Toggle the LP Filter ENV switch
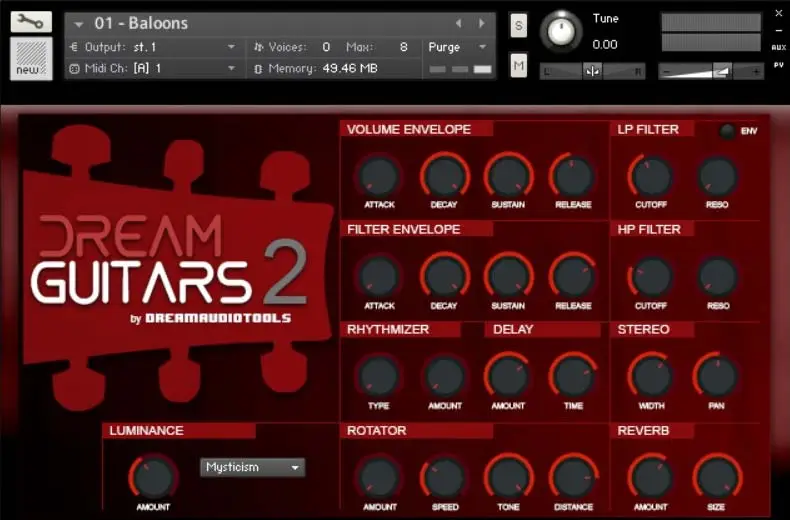This screenshot has height=520, width=790. pos(727,131)
